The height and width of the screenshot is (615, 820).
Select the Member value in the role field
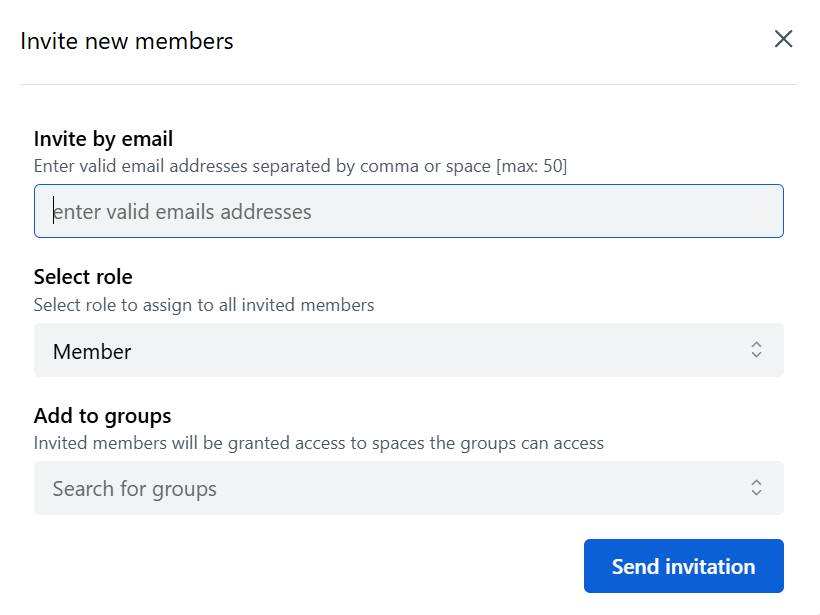click(92, 351)
